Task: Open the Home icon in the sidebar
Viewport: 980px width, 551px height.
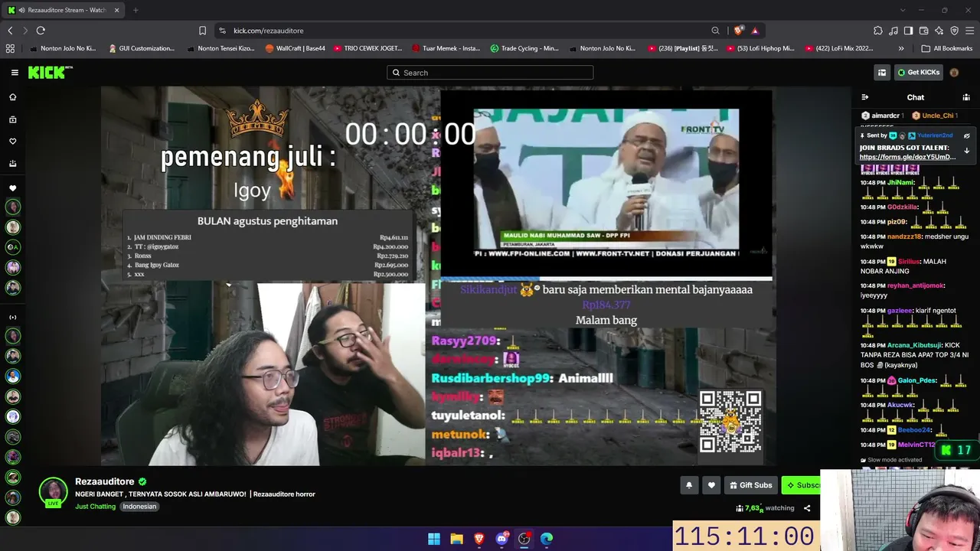Action: [13, 97]
